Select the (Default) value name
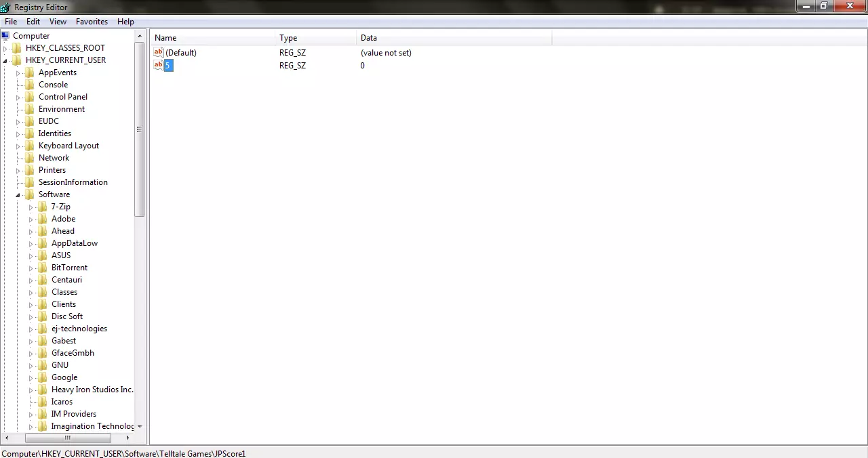This screenshot has height=458, width=868. tap(181, 53)
